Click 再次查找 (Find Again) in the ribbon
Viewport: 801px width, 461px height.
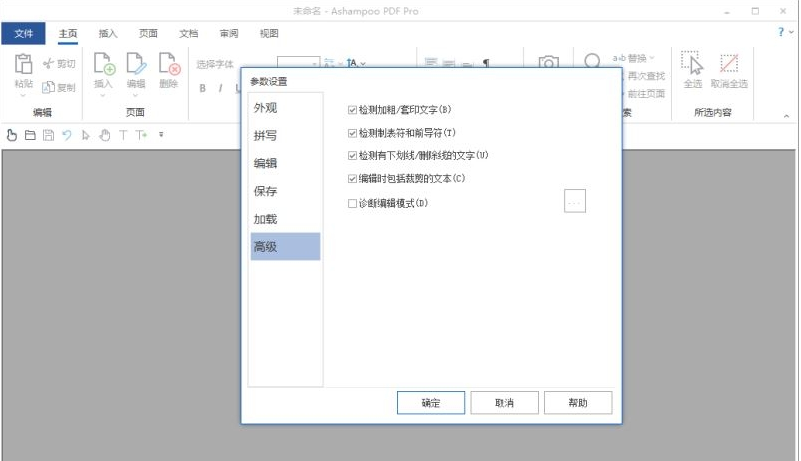(646, 76)
